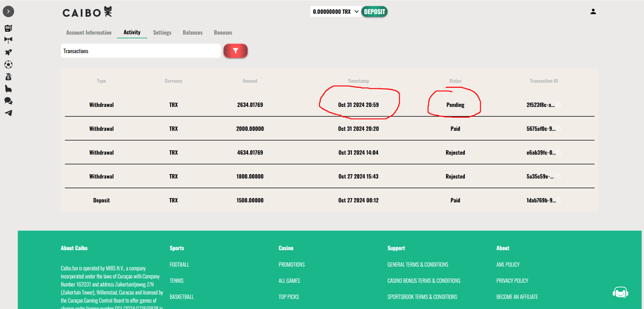Copy transaction ID starting with 2f523f8c

click(559, 105)
